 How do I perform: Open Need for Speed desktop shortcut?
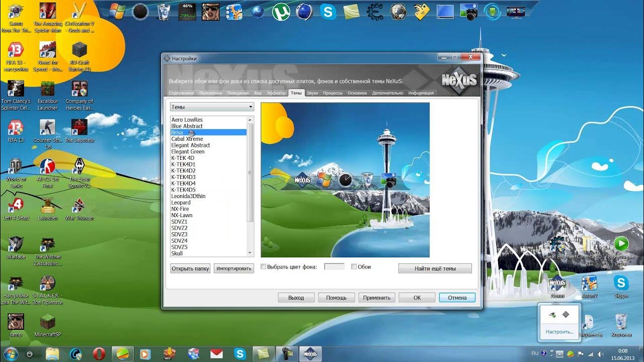[48, 56]
